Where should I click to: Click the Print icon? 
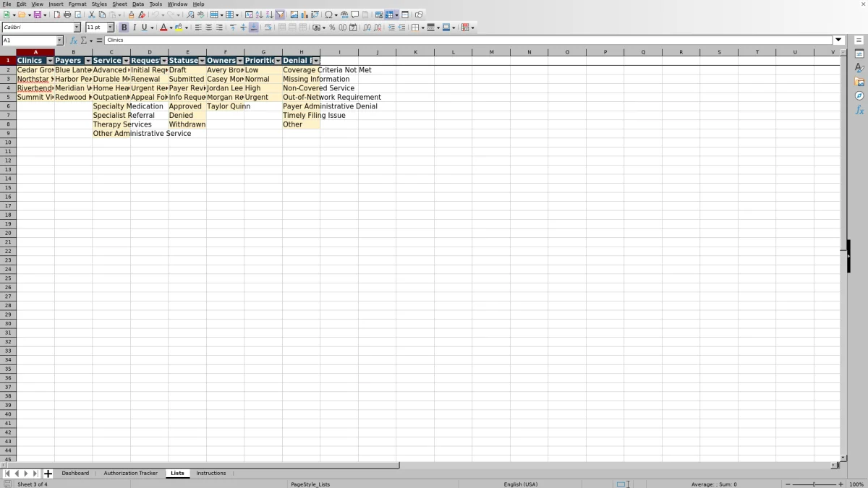tap(67, 14)
